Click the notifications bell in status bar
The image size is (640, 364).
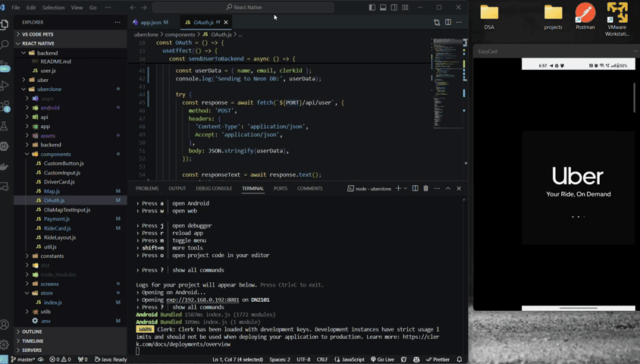[459, 359]
